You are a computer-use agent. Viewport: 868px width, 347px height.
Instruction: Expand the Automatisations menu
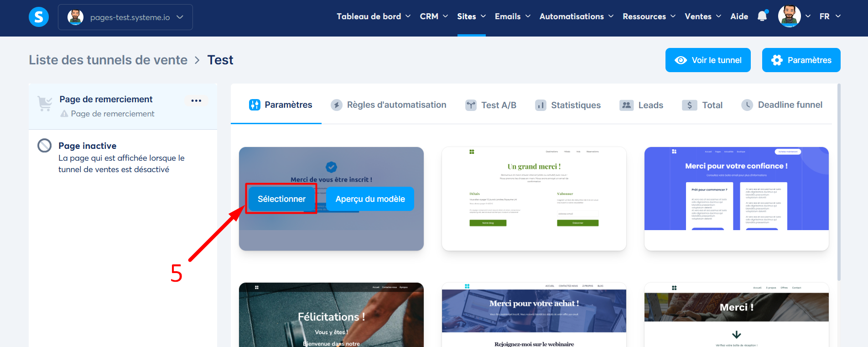click(x=577, y=16)
